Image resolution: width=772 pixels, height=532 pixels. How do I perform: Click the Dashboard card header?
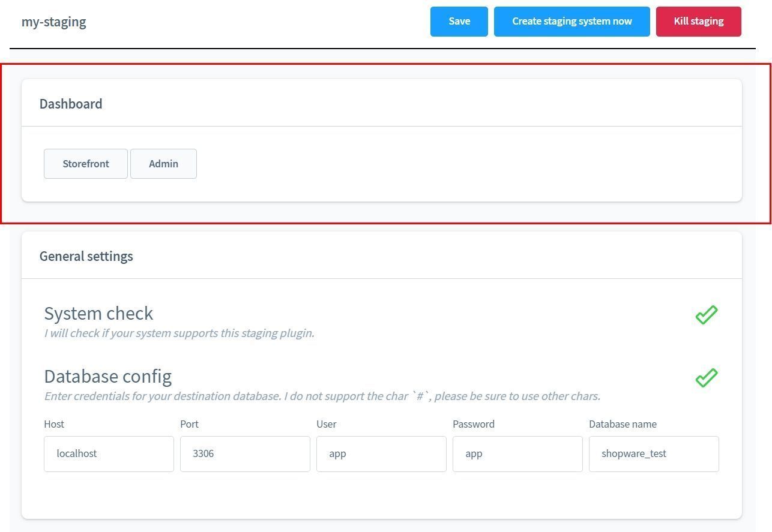pyautogui.click(x=71, y=104)
